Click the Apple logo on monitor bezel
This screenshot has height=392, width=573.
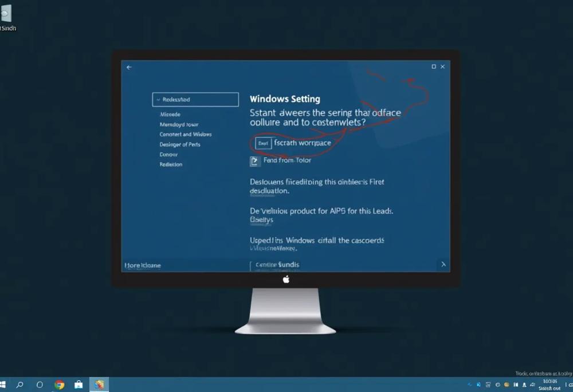pyautogui.click(x=286, y=280)
